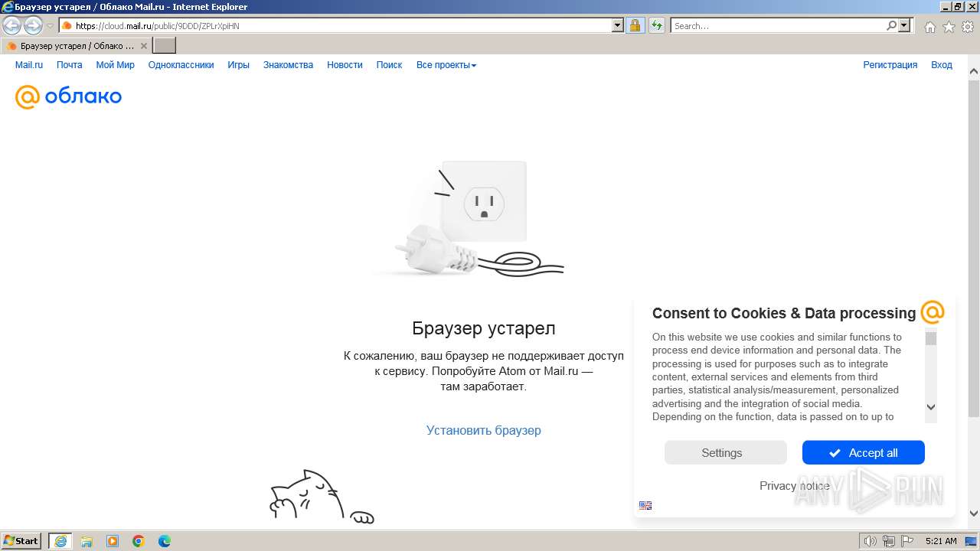This screenshot has height=551, width=980.
Task: Go back with the browser Back arrow
Action: 12,25
